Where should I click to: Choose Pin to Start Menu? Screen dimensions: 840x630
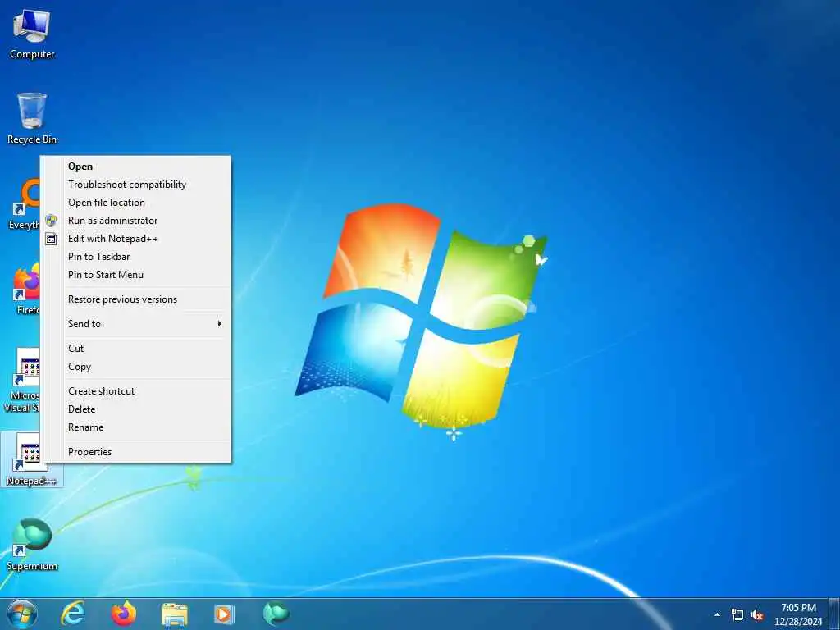[x=136, y=275]
